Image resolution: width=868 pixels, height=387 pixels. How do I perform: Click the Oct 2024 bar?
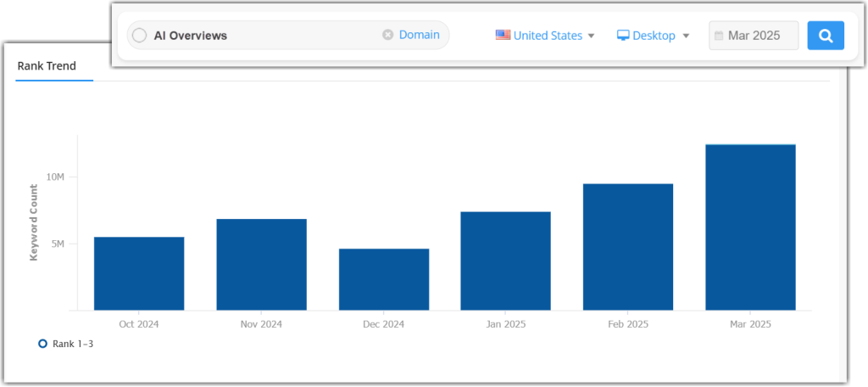139,273
